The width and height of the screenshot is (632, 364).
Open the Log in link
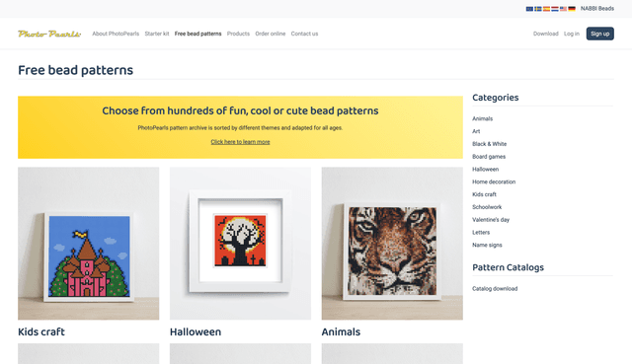tap(572, 34)
